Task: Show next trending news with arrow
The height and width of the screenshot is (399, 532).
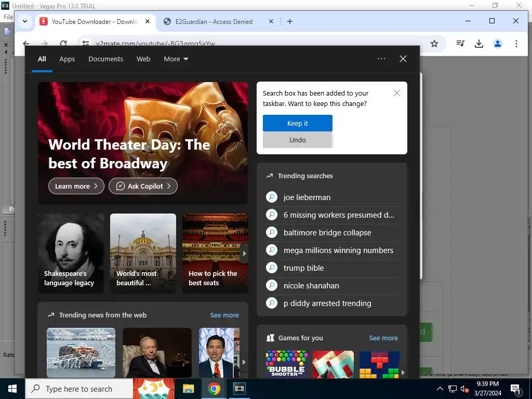Action: coord(244,362)
